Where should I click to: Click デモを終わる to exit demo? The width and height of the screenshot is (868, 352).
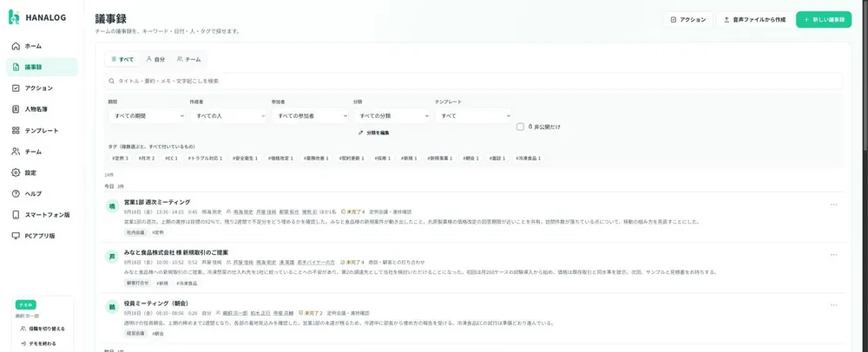point(38,343)
